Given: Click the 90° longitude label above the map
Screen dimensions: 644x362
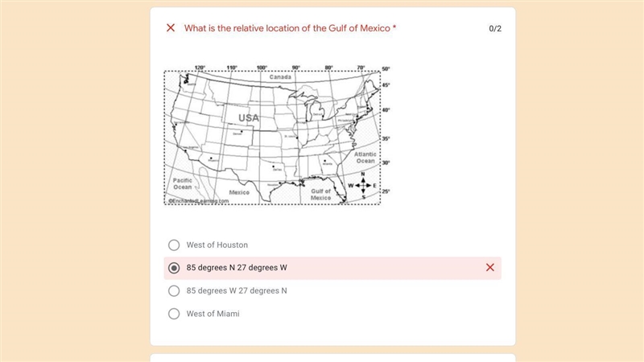Looking at the screenshot, I should pyautogui.click(x=296, y=68).
